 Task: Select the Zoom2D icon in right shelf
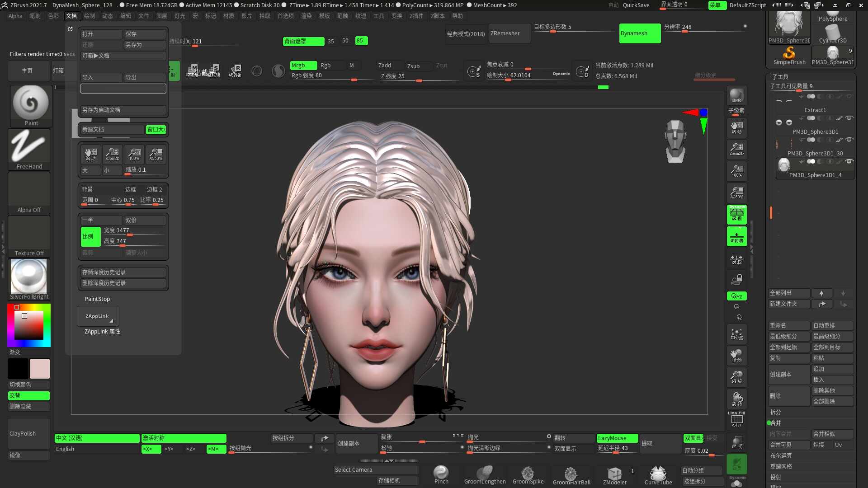click(736, 149)
